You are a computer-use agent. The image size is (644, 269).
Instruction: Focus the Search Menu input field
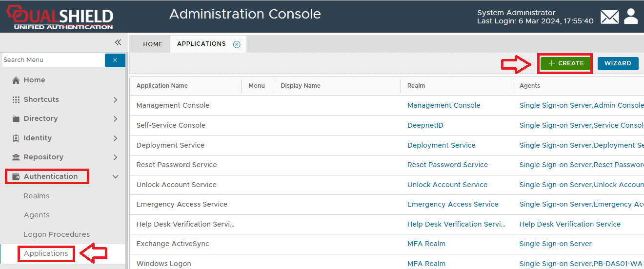53,60
